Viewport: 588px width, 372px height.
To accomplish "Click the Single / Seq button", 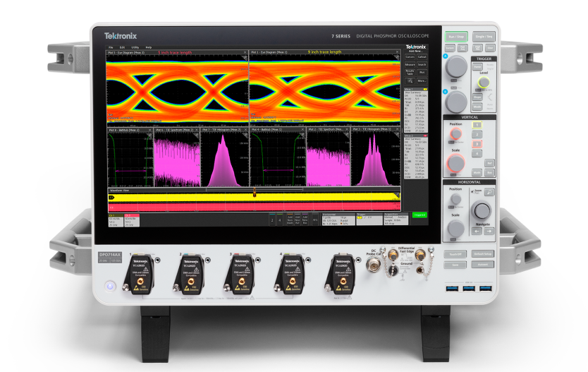I will click(484, 37).
